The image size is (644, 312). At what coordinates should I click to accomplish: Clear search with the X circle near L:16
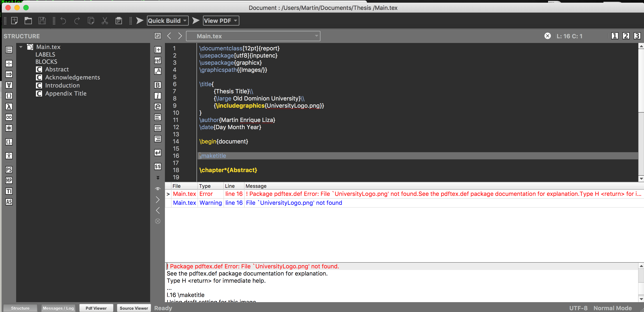pos(548,36)
